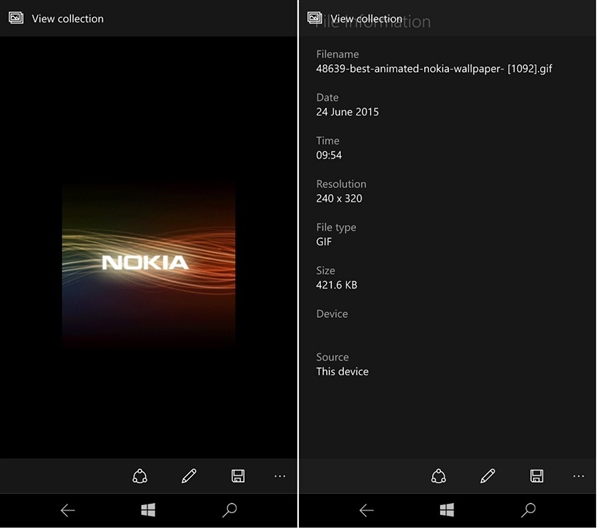Go back using the right phone's back arrow
Screen dimensions: 600x530
[x=367, y=510]
